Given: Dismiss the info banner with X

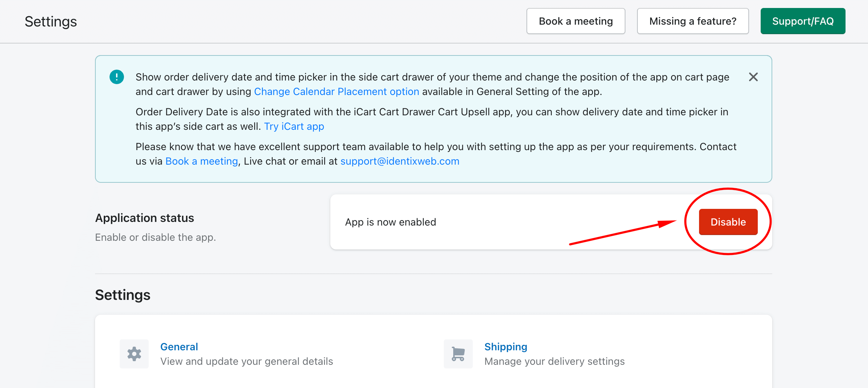Looking at the screenshot, I should [753, 77].
